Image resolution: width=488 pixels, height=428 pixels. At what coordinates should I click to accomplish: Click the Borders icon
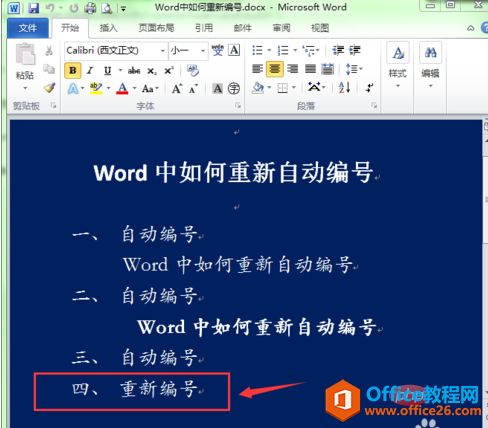pyautogui.click(x=282, y=88)
